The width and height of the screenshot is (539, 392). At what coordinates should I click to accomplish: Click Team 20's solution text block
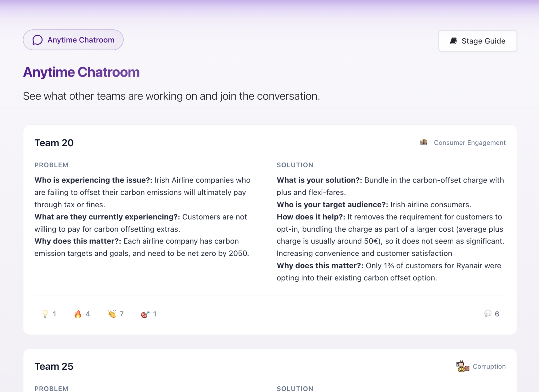click(391, 229)
